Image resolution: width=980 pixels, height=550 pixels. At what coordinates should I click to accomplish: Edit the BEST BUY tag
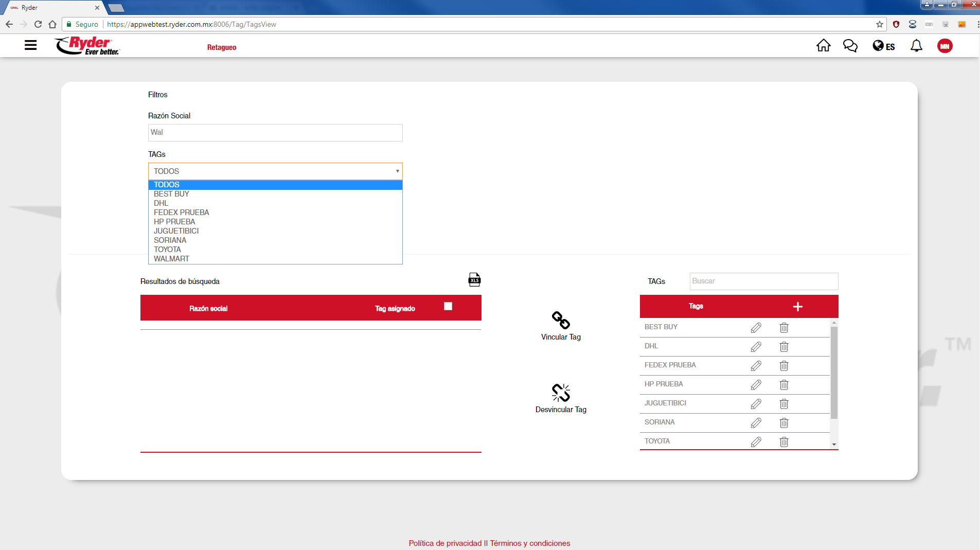click(x=756, y=328)
